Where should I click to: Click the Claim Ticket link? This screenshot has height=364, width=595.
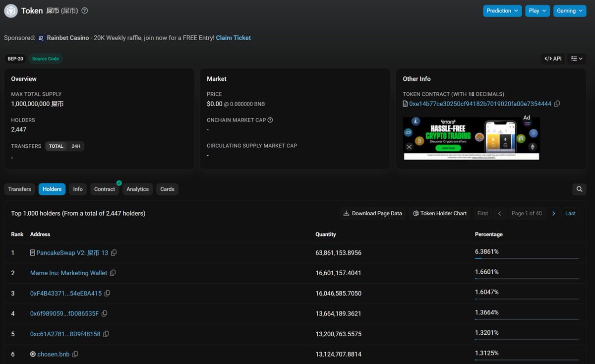[x=234, y=38]
